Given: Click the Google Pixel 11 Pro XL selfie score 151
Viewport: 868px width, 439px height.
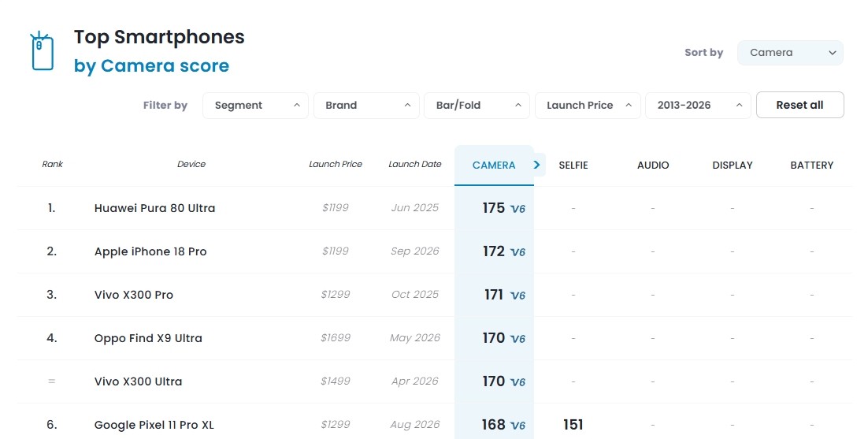Looking at the screenshot, I should (x=573, y=425).
